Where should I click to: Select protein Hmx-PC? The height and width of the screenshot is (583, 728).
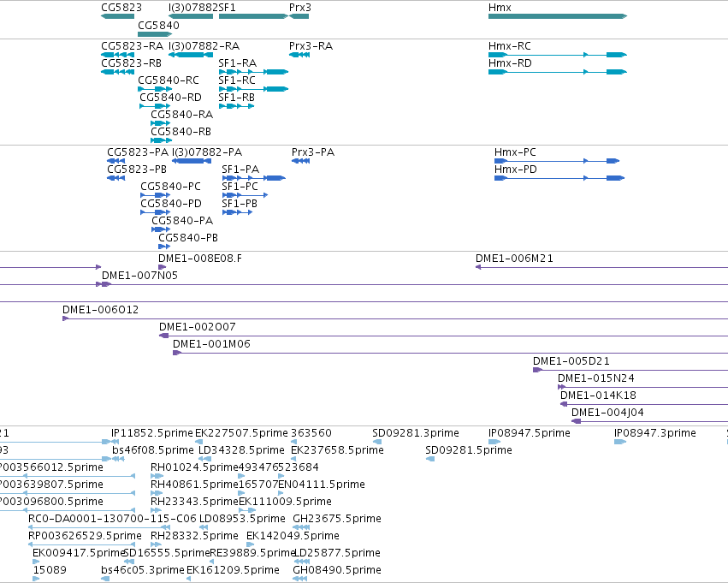(557, 161)
